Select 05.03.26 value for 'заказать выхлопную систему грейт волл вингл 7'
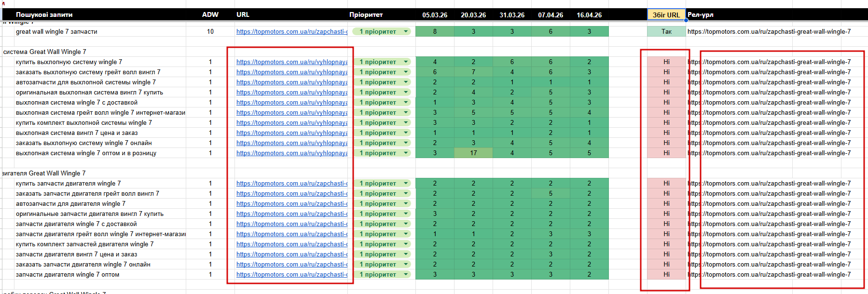The height and width of the screenshot is (294, 868). pos(435,72)
